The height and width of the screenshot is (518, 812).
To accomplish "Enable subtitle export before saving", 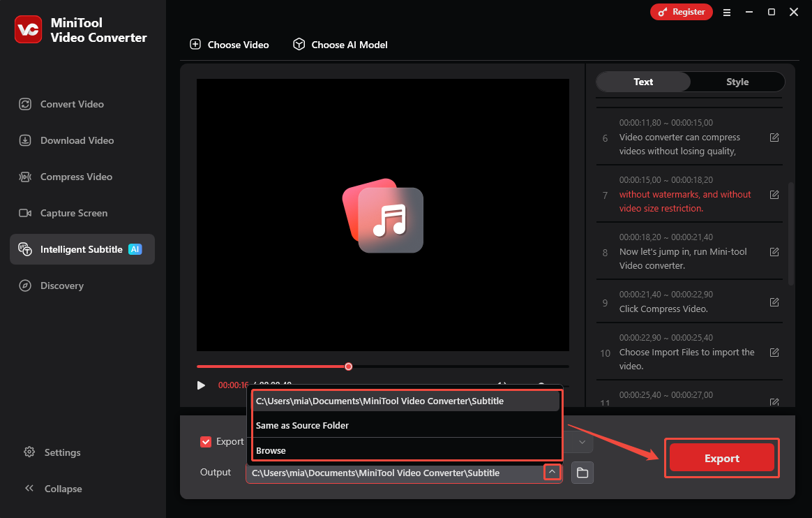I will 206,441.
